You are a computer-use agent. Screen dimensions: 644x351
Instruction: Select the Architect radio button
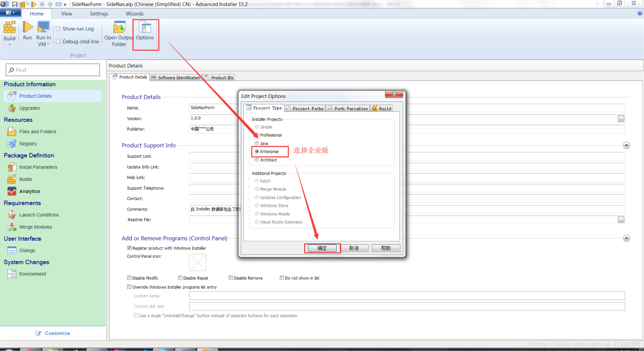click(x=257, y=160)
